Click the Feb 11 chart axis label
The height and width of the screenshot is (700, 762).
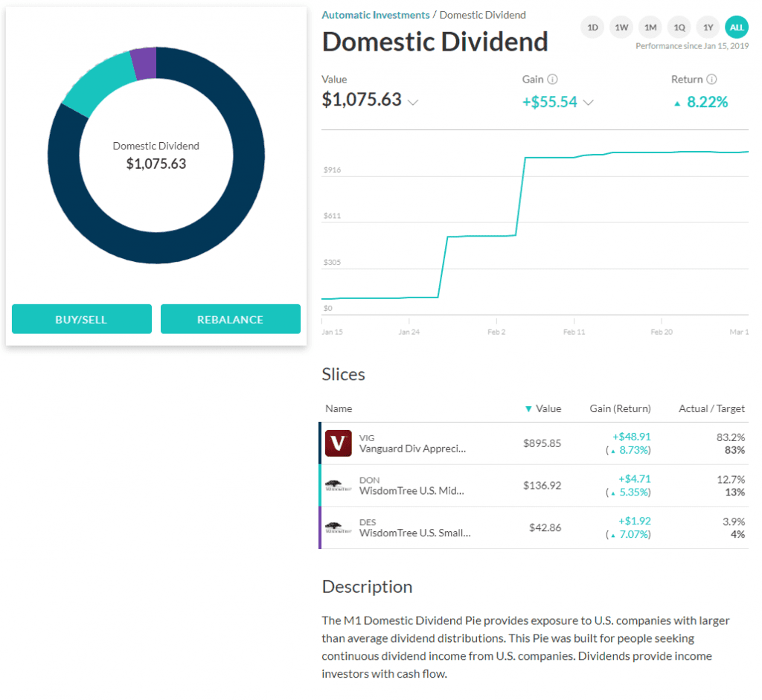point(574,333)
